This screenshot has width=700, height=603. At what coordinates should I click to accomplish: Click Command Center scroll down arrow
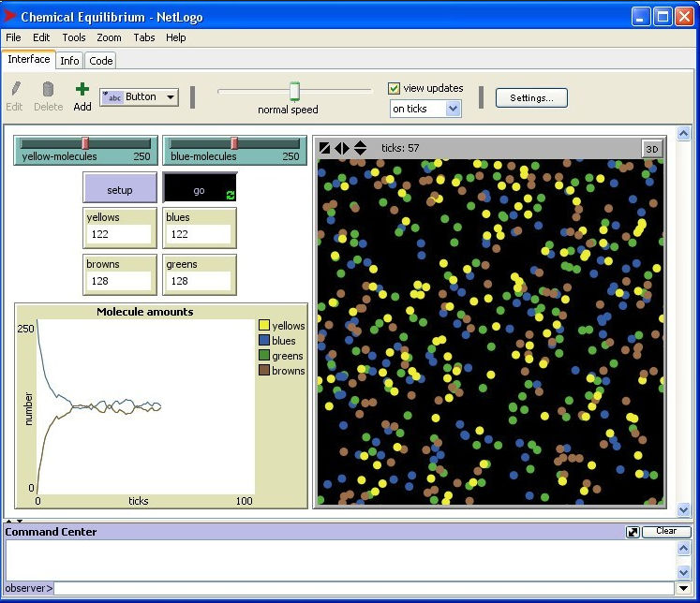pyautogui.click(x=683, y=571)
